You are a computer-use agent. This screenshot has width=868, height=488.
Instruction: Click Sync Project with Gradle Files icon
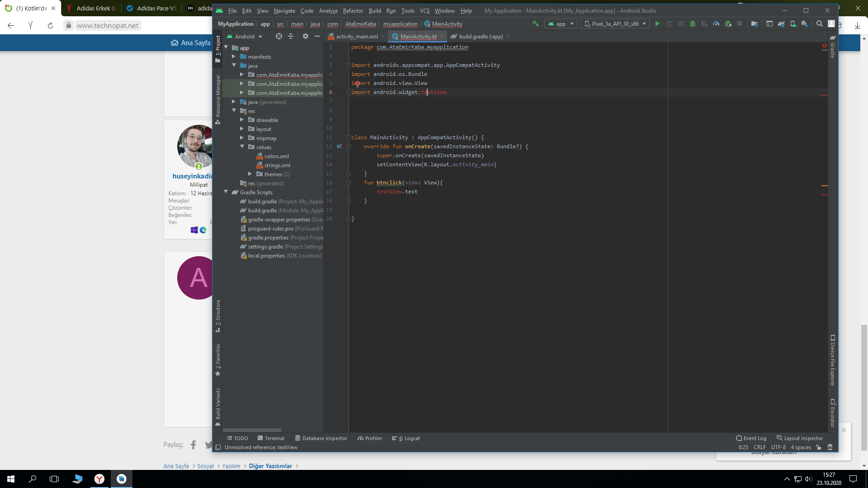click(781, 24)
